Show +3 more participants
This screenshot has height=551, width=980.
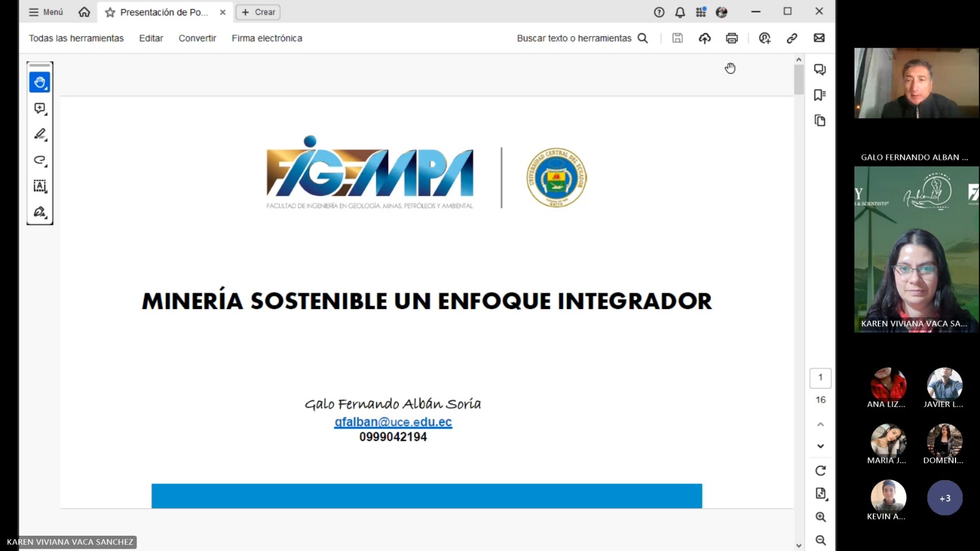pos(944,498)
